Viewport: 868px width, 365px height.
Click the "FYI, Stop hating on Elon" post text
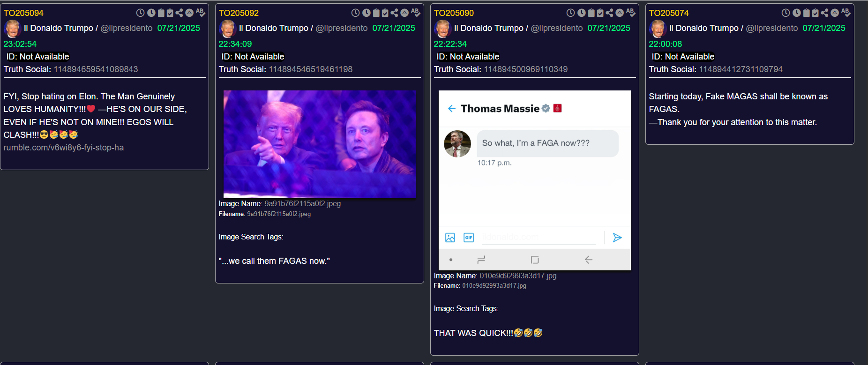(95, 116)
